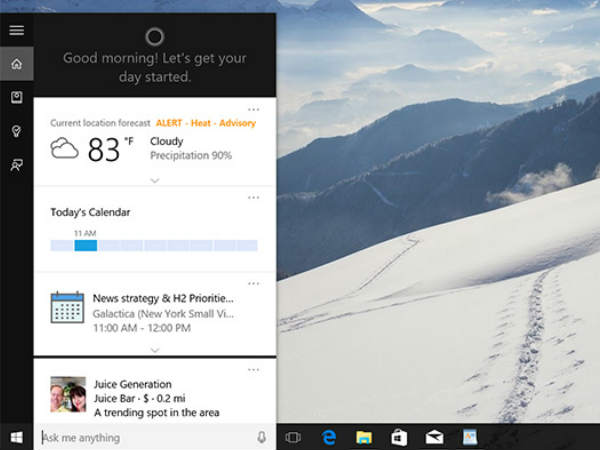Click the microphone icon in search box

tap(262, 437)
